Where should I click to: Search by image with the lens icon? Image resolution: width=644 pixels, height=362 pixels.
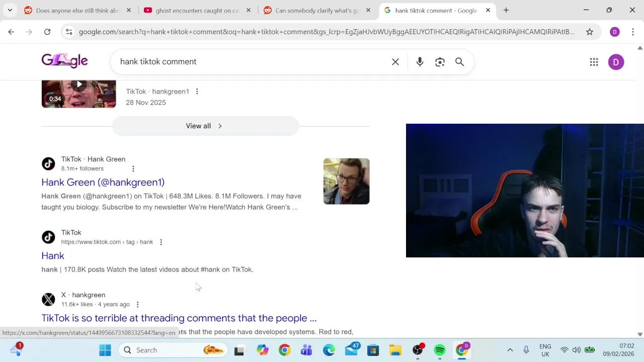click(440, 62)
